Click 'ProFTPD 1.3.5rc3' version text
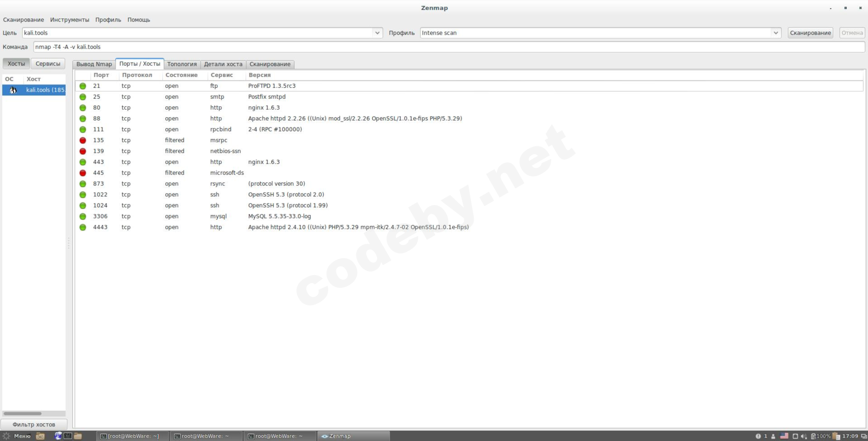Viewport: 868px width, 441px height. click(x=272, y=86)
